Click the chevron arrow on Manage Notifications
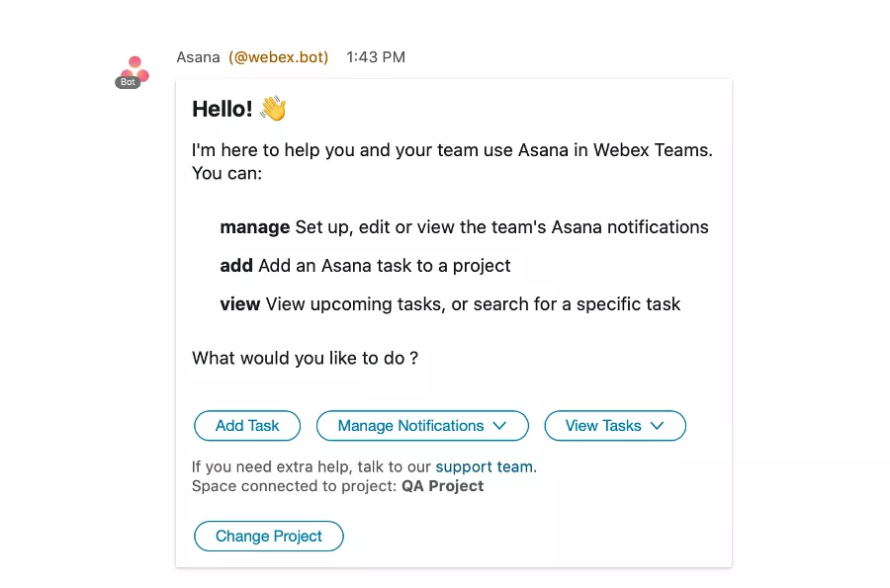890x588 pixels. (x=499, y=426)
